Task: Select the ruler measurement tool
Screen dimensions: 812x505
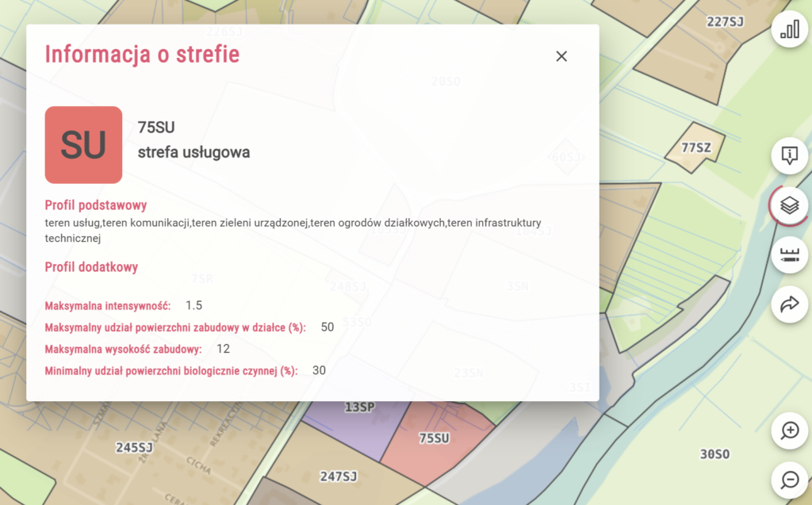Action: click(x=789, y=254)
